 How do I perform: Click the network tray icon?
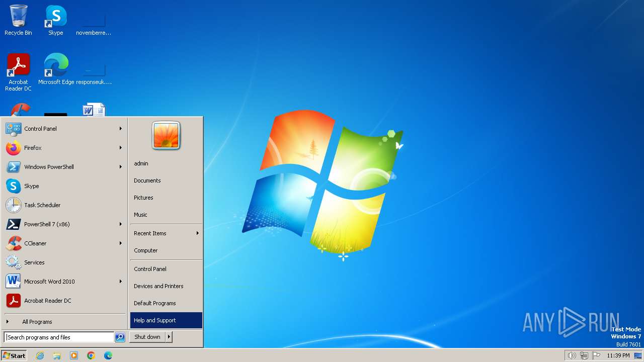coord(584,355)
